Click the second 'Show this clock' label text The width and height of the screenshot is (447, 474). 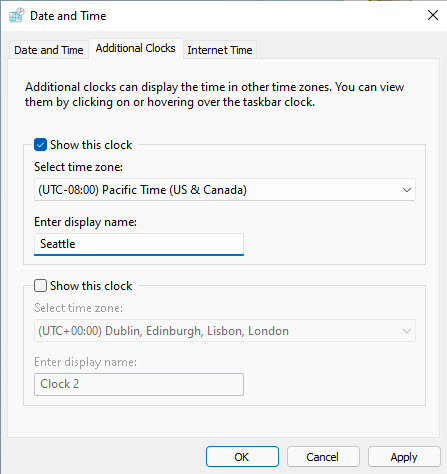(x=91, y=286)
